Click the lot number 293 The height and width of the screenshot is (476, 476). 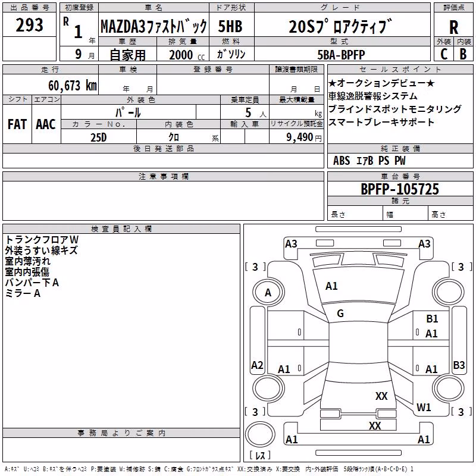[x=29, y=25]
